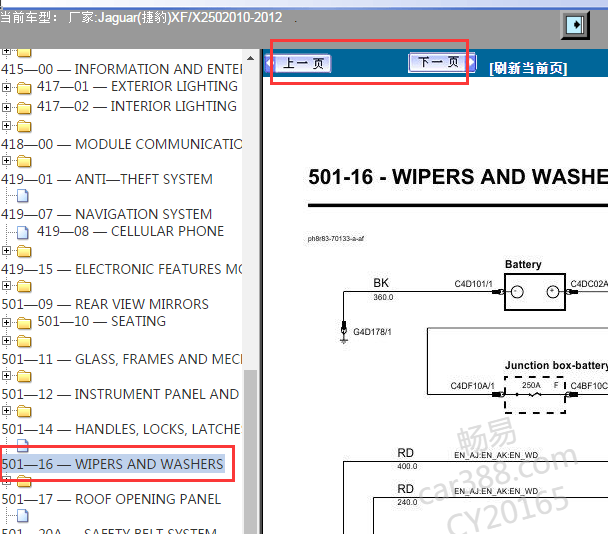Select 415—00 INFORMATION AND ENTE text
This screenshot has height=534, width=608.
122,69
